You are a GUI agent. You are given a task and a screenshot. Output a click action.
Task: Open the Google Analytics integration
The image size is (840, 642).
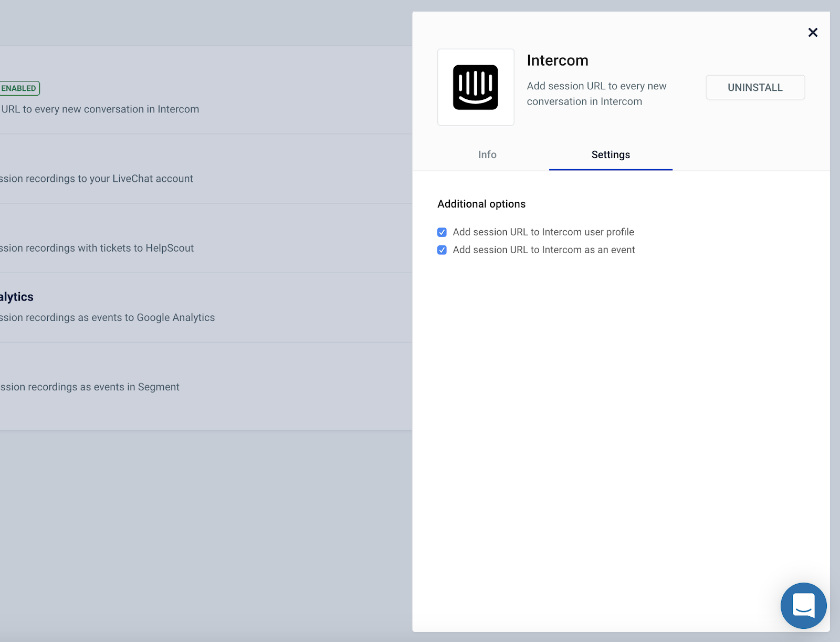[107, 317]
